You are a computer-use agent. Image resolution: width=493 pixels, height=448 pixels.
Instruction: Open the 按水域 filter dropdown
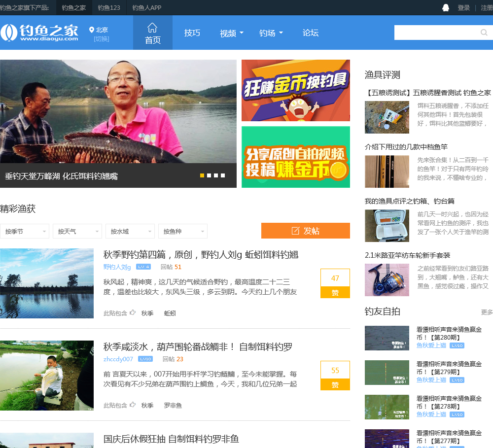[x=130, y=231]
